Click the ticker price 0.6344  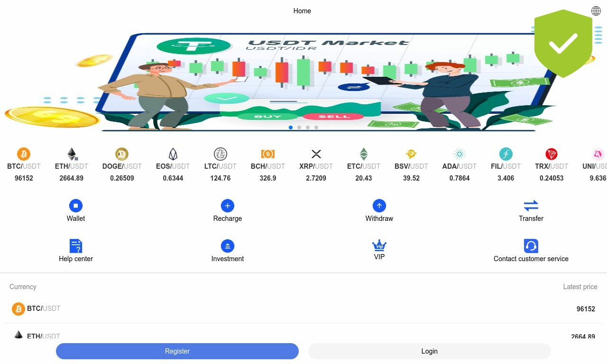point(173,178)
